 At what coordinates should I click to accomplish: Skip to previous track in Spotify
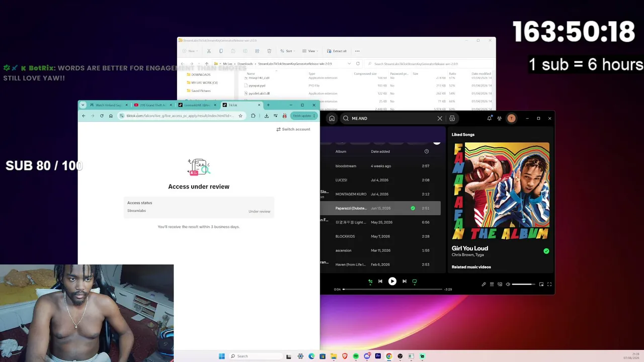point(380,282)
